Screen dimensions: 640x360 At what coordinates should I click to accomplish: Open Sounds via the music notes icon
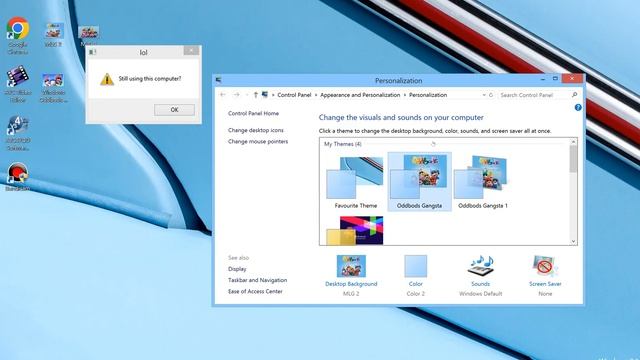[480, 266]
